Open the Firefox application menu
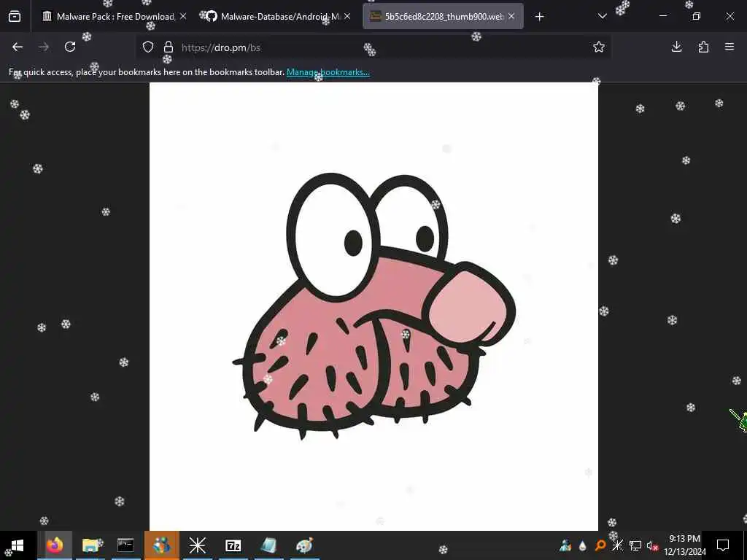747x560 pixels. point(729,47)
